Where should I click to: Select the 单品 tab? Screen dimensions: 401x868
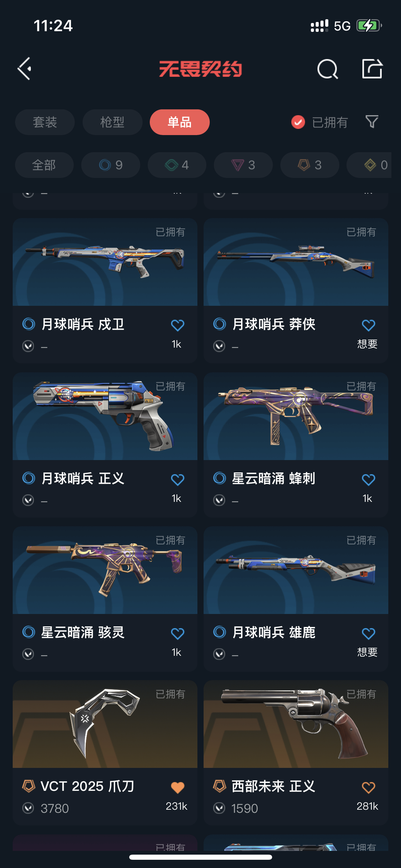click(180, 122)
